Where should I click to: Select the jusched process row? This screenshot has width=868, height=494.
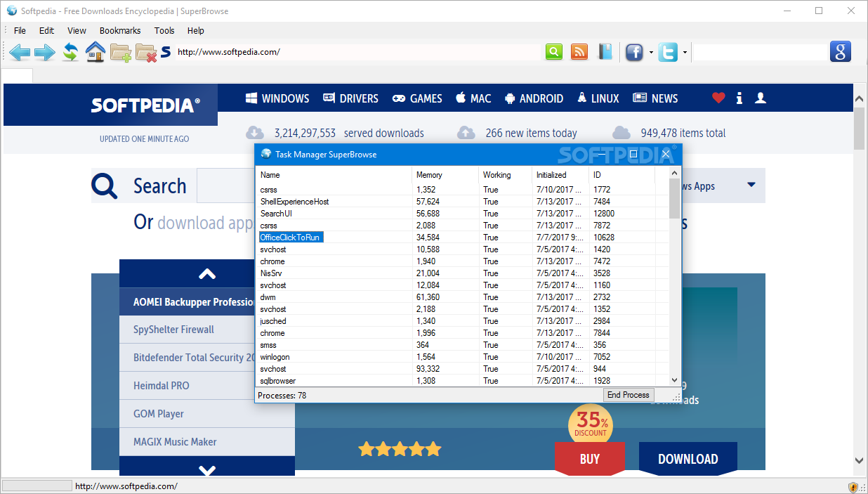(x=462, y=321)
